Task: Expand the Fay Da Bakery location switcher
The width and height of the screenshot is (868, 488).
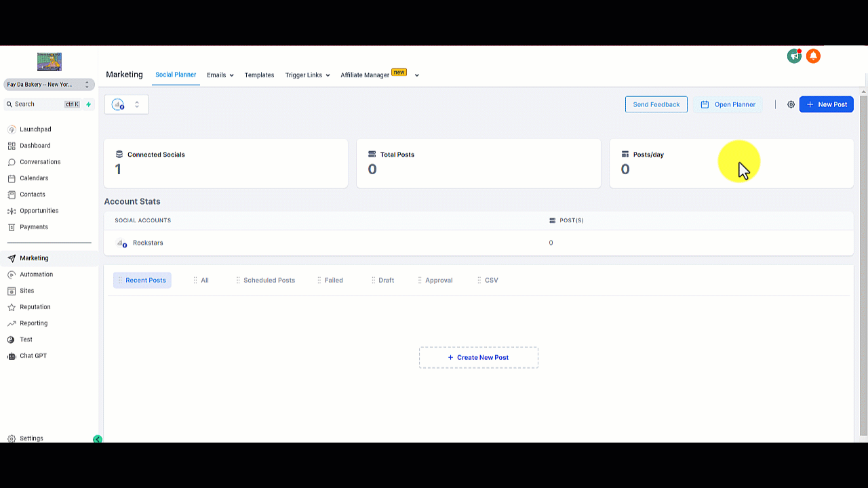Action: click(x=49, y=85)
